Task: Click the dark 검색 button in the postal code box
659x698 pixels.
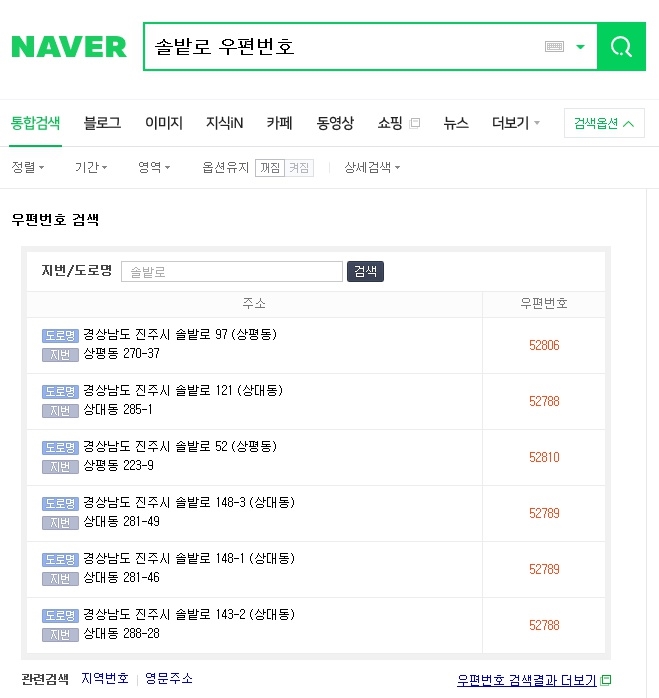Action: (x=365, y=271)
